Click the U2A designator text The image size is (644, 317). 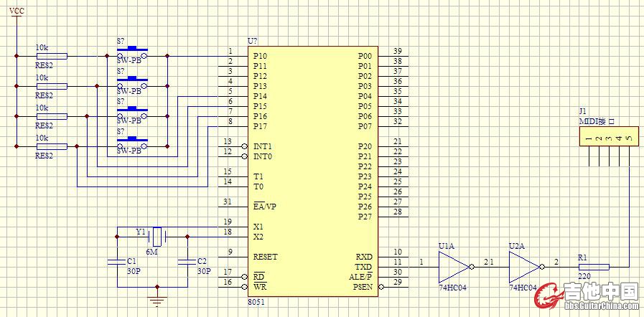coord(516,247)
